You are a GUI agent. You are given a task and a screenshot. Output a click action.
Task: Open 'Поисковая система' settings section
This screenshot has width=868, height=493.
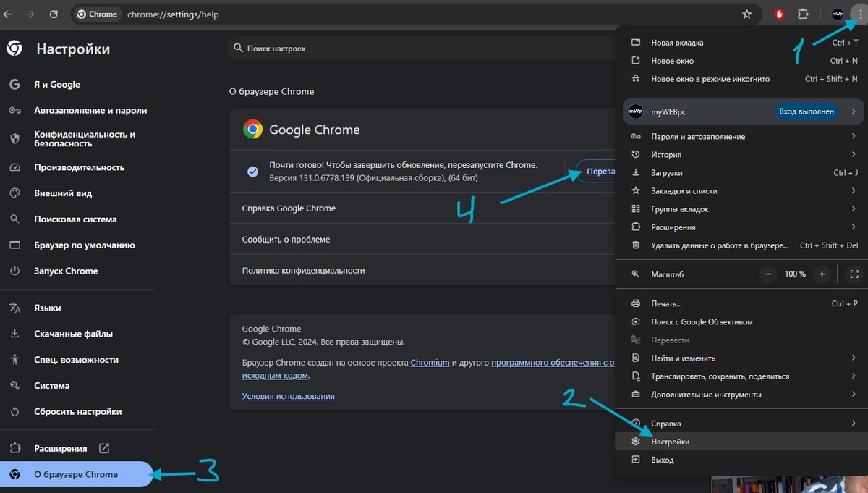[77, 219]
